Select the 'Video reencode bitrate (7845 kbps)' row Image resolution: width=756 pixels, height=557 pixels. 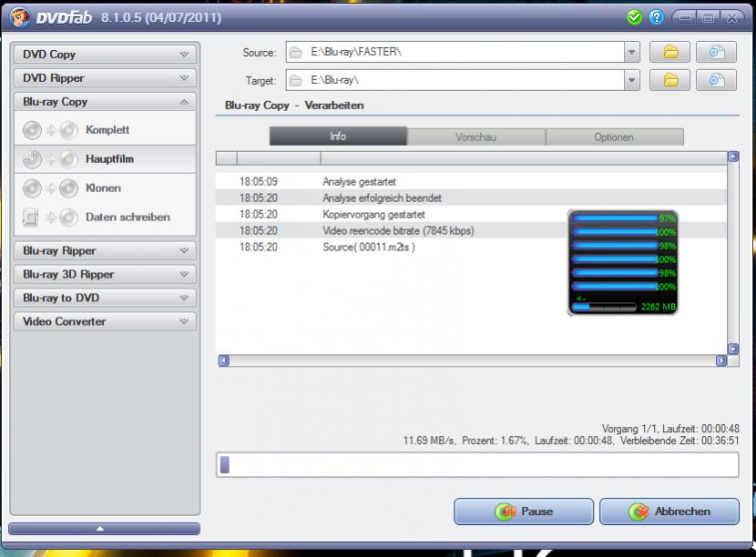pos(471,231)
